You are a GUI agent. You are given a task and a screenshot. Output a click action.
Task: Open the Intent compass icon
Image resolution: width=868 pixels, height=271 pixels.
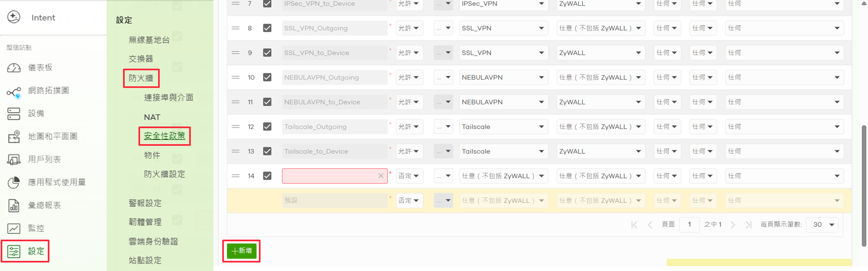coord(14,17)
